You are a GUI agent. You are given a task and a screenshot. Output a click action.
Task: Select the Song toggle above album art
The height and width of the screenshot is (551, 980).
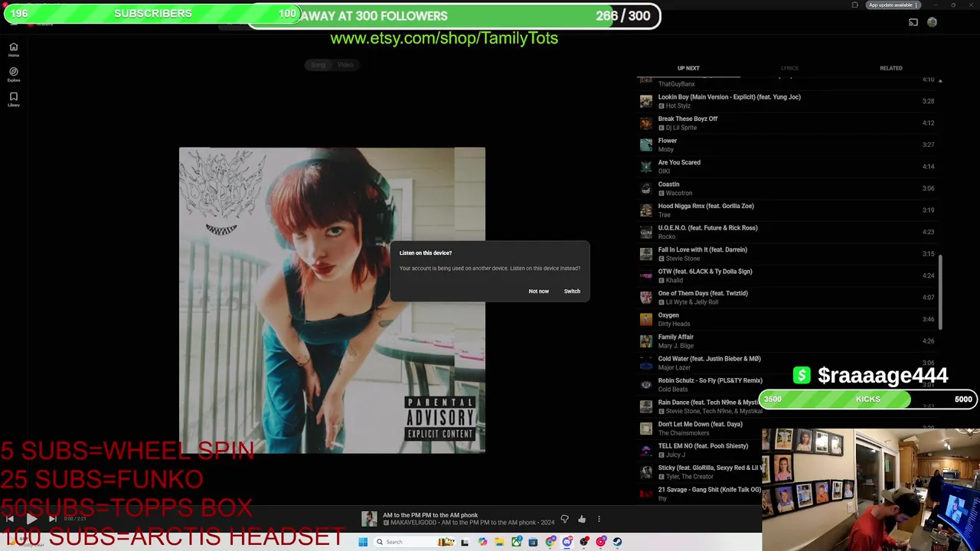[318, 65]
